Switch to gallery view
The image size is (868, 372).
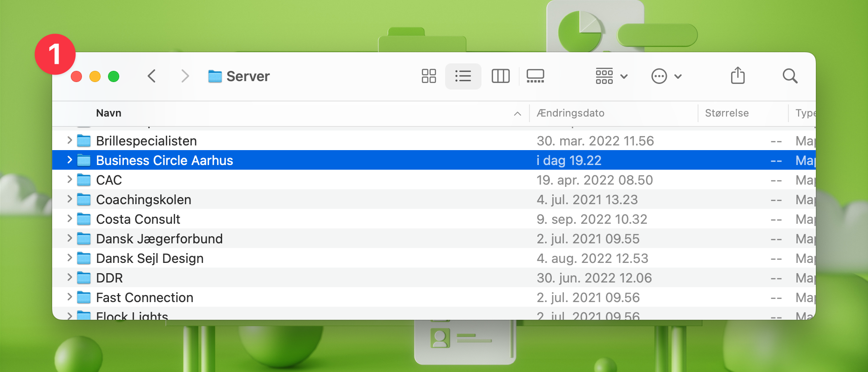[x=535, y=76]
